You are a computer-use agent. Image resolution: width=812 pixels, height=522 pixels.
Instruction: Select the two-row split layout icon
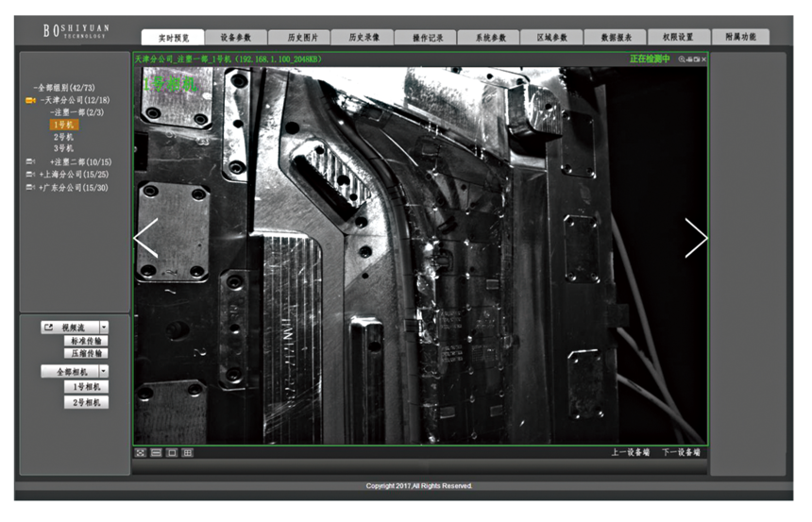click(x=157, y=452)
